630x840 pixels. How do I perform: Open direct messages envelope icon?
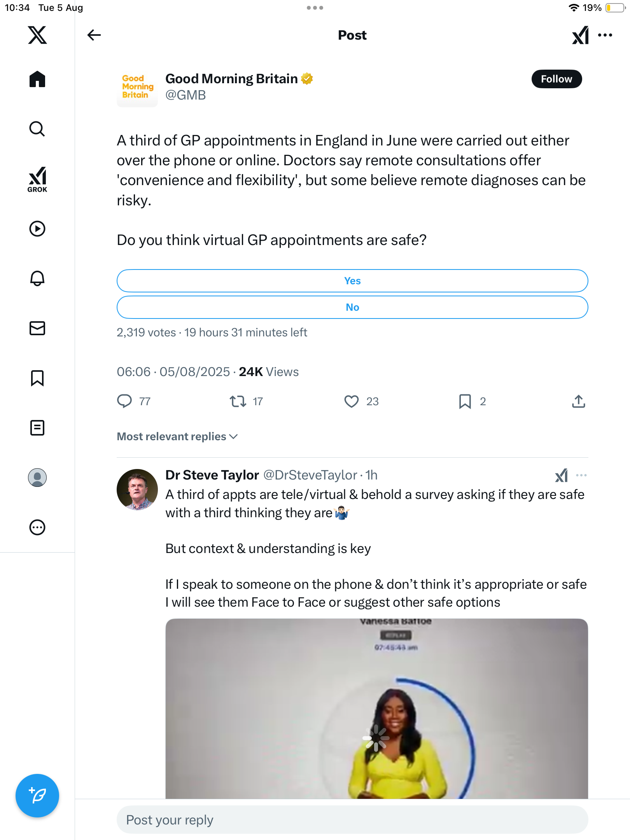(37, 328)
